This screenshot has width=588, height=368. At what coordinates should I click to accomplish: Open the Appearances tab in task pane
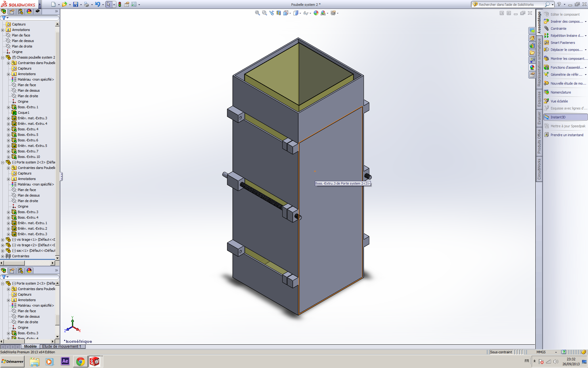[532, 67]
